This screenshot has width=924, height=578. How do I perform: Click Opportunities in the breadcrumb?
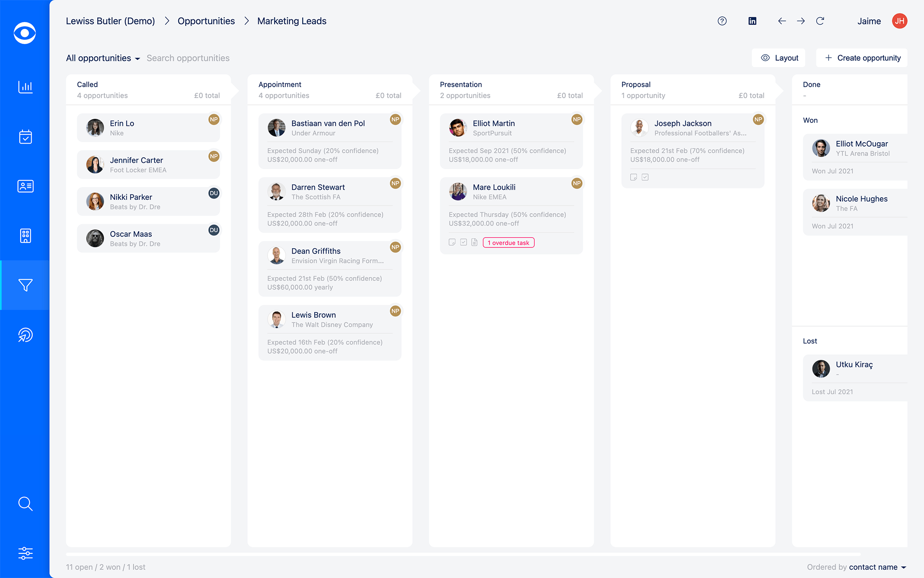206,21
